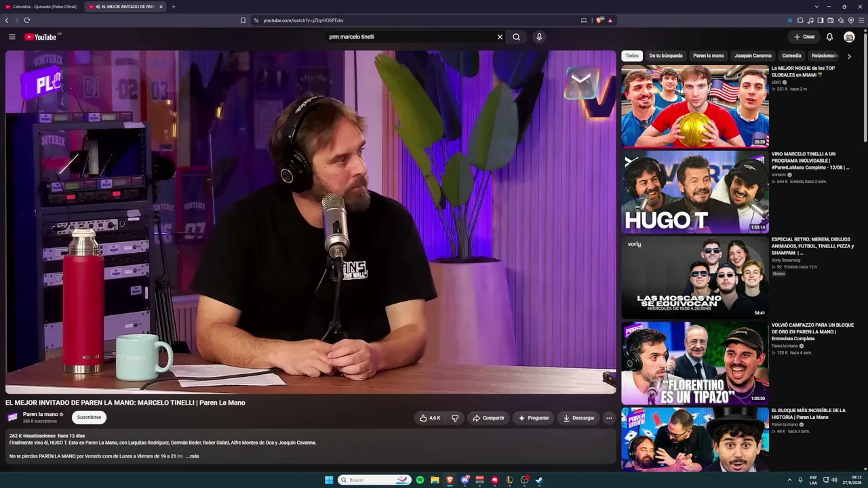Click the Preguntar button
The width and height of the screenshot is (868, 488).
[534, 418]
